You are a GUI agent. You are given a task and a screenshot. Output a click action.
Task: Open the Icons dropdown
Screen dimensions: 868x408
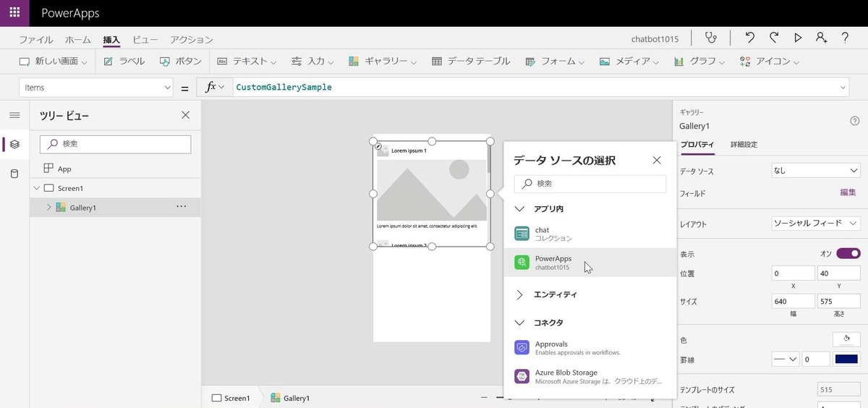tap(770, 61)
